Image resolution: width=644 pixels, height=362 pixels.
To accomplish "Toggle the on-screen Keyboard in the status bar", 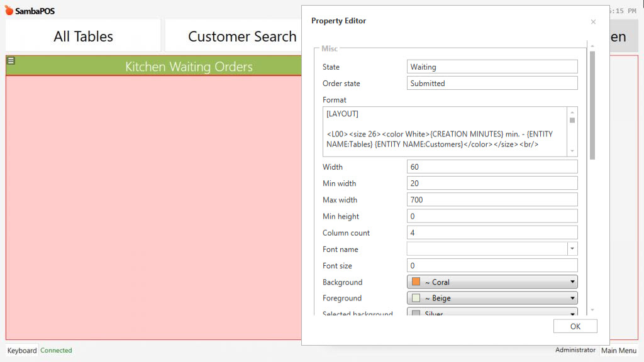I will (21, 350).
